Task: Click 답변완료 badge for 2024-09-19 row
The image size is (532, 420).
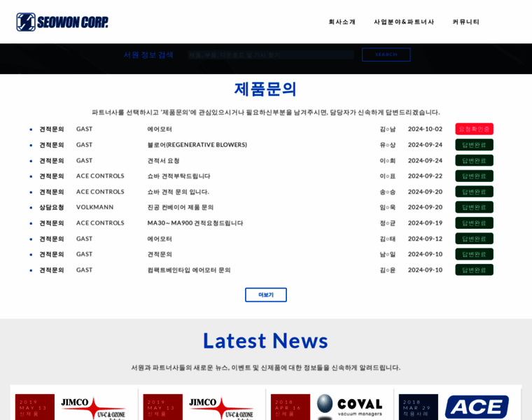Action: 474,223
